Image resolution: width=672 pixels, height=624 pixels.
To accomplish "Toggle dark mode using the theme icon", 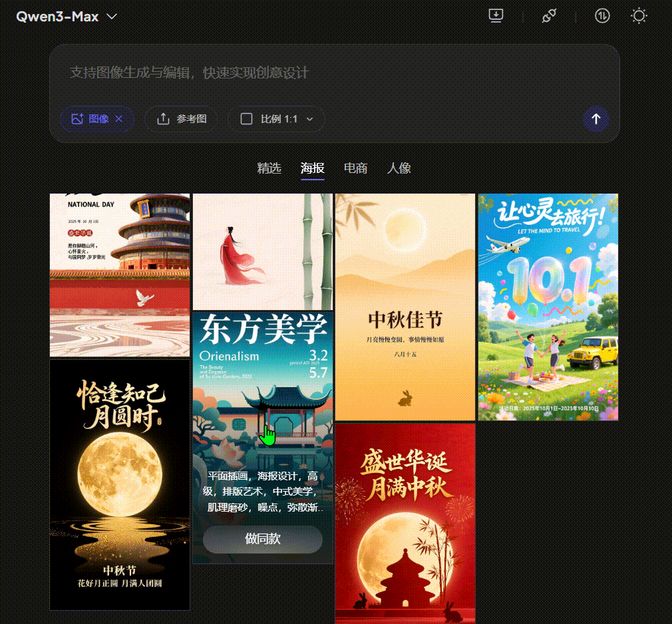I will (639, 15).
